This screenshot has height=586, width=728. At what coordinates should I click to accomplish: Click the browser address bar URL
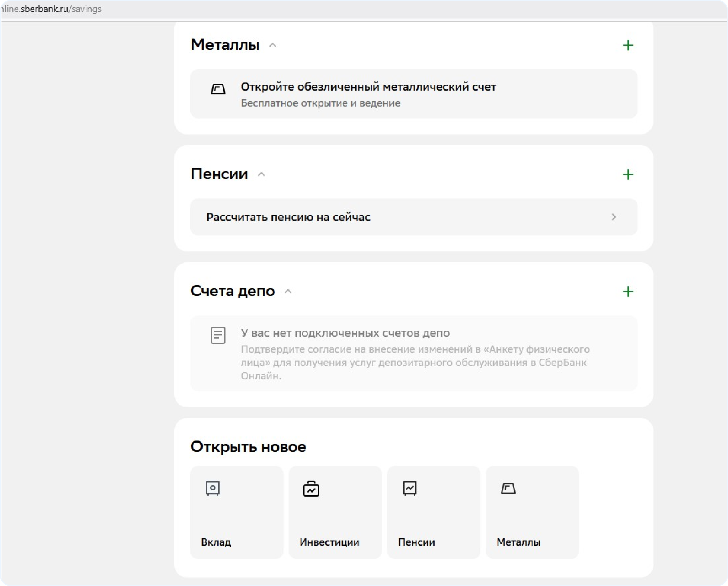tap(52, 9)
